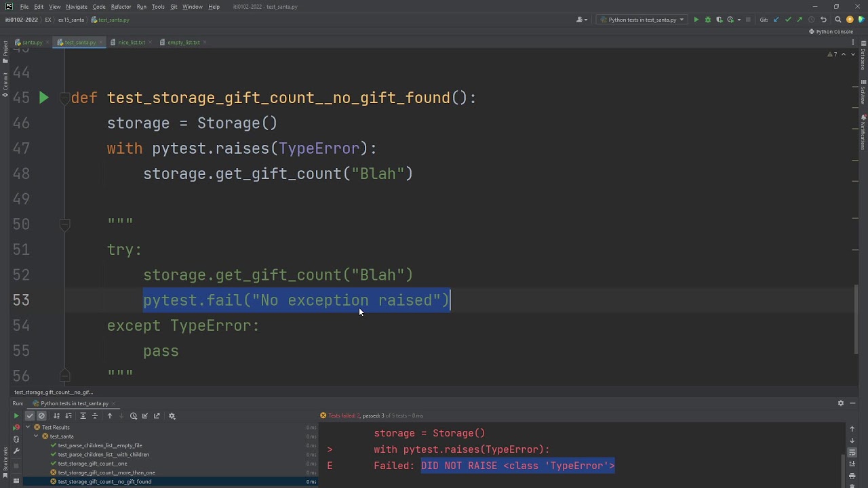Close the test_santa.py editor tab
The image size is (868, 488).
click(100, 42)
